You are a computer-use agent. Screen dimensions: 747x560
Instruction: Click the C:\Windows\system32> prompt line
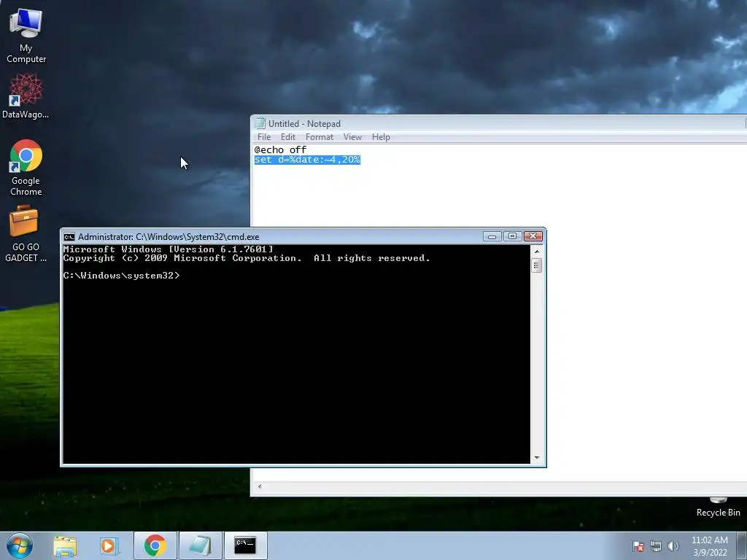click(122, 275)
